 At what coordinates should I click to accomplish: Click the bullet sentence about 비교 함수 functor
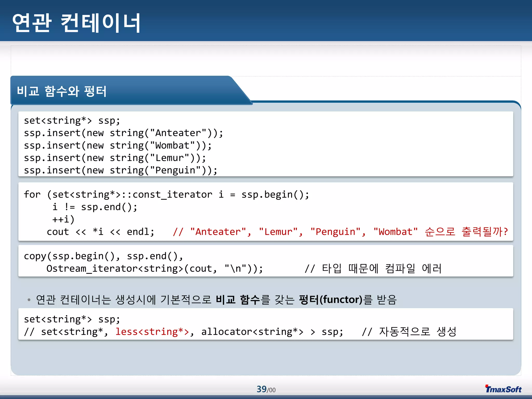pos(216,300)
